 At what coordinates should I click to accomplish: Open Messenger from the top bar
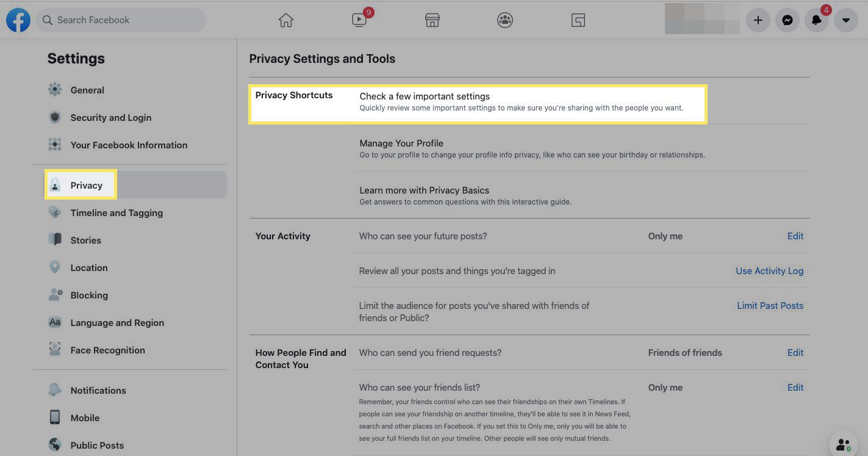click(x=787, y=20)
